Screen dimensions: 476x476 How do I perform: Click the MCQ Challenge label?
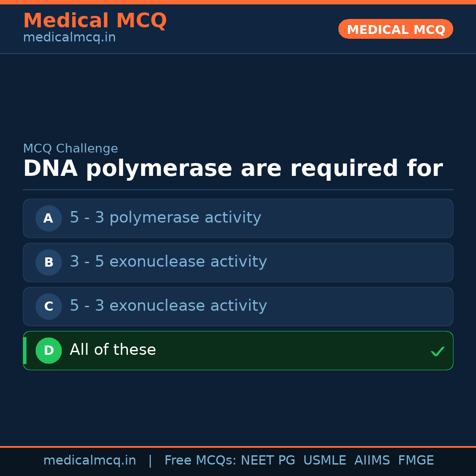pyautogui.click(x=71, y=149)
